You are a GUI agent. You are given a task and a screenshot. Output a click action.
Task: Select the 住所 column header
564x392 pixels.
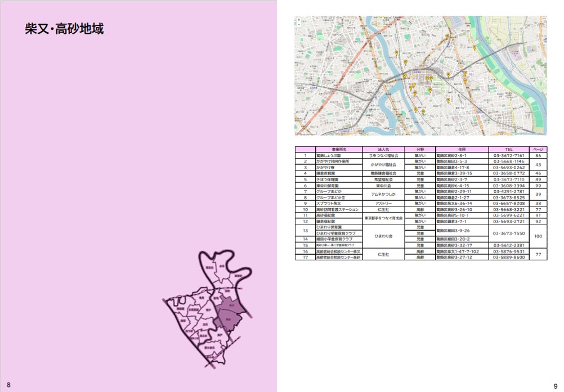tap(462, 150)
